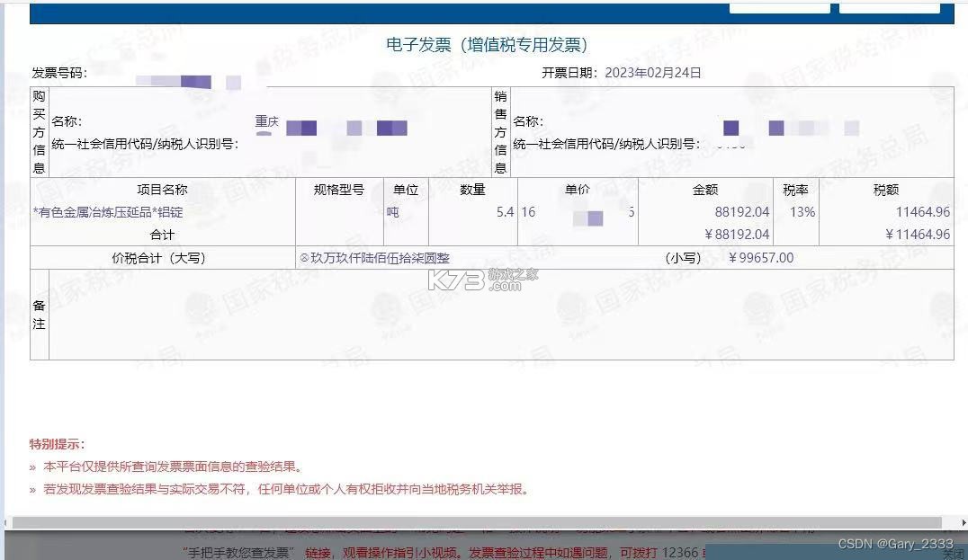Click the 单价 column header

pyautogui.click(x=578, y=190)
